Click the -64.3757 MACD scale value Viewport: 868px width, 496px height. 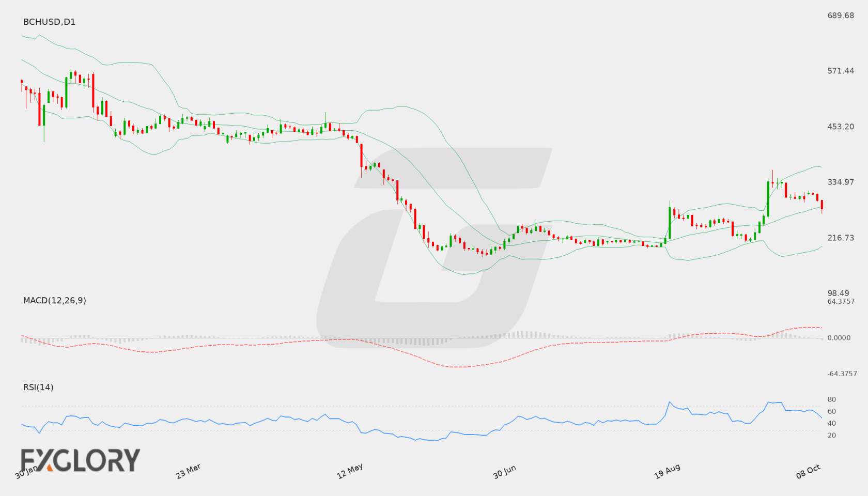click(842, 374)
